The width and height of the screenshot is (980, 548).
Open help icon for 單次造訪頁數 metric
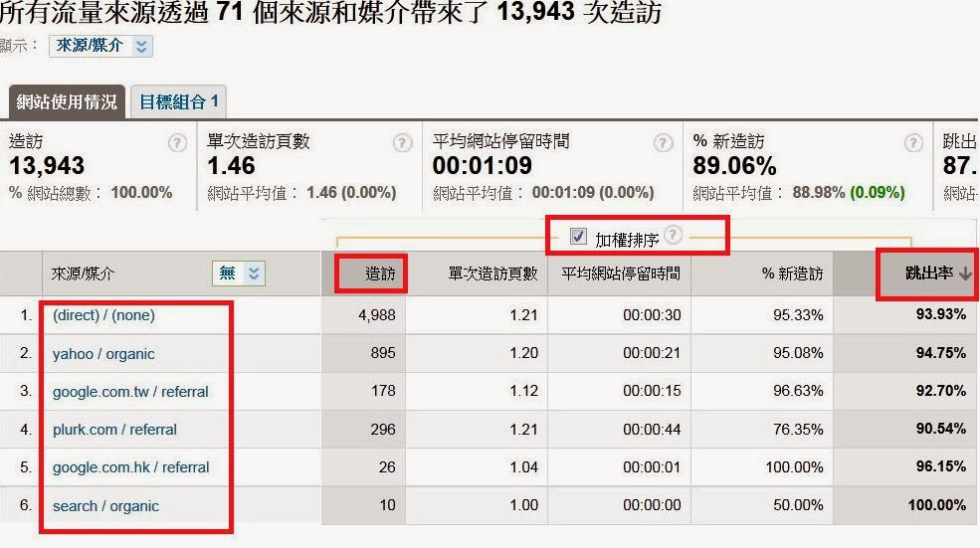403,143
